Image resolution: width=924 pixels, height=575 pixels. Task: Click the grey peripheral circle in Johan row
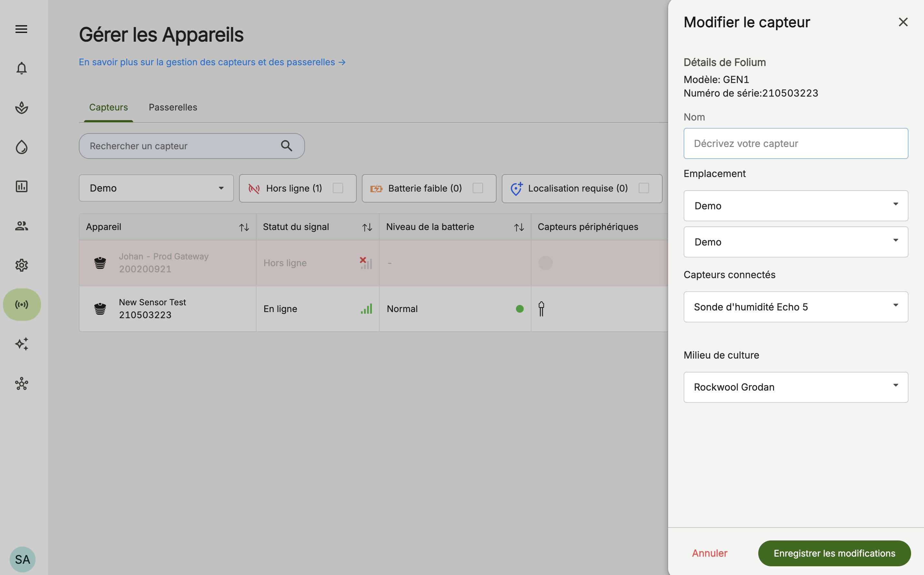click(546, 263)
